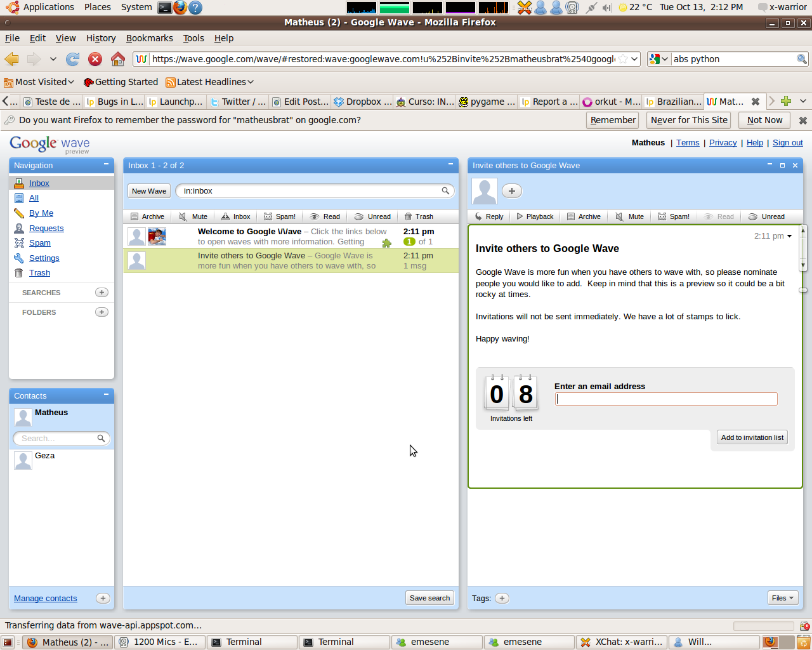Open the Sign out link

coord(787,143)
